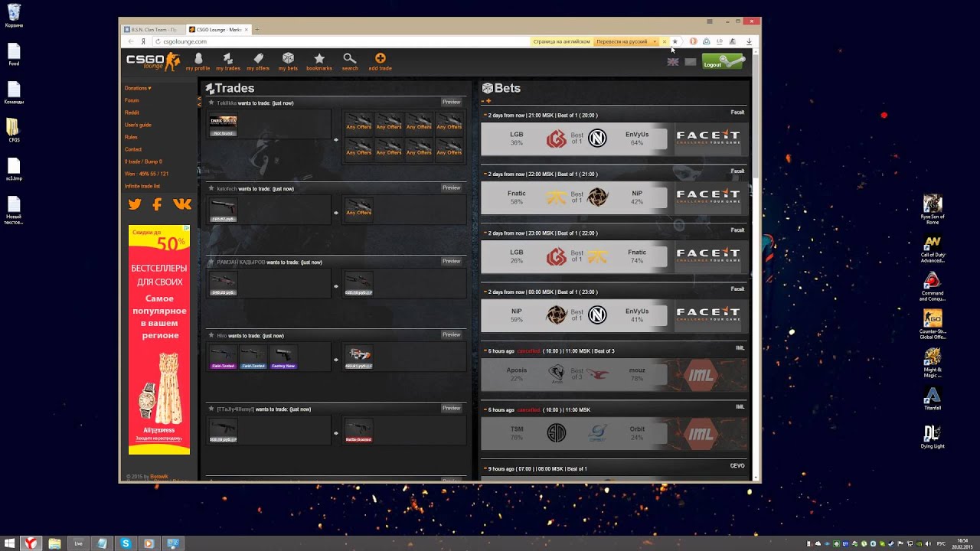
Task: Expand the Fnatic vs NiP 22:00 match
Action: (485, 174)
